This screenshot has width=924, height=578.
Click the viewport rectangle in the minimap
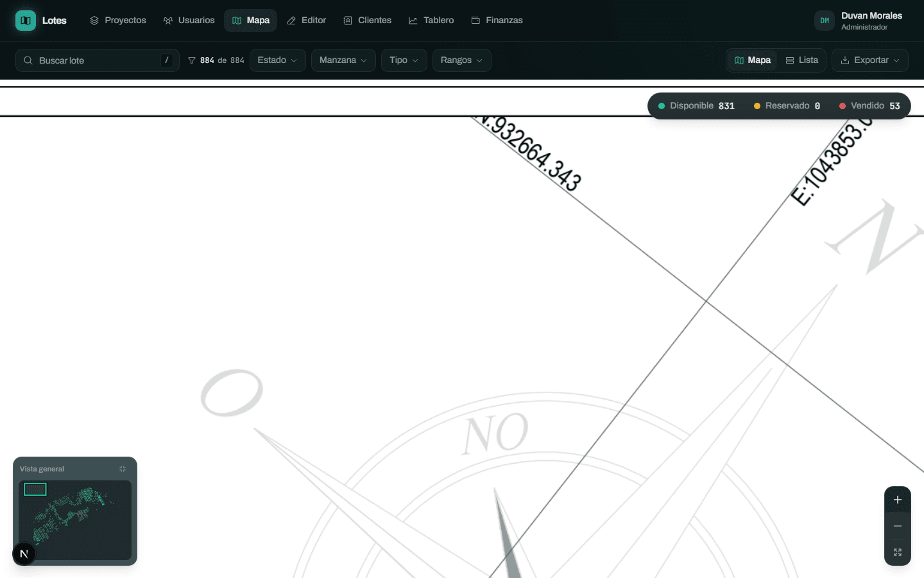pos(35,489)
